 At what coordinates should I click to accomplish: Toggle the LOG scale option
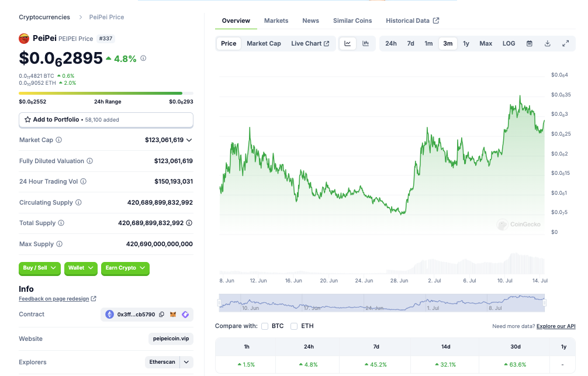click(509, 43)
